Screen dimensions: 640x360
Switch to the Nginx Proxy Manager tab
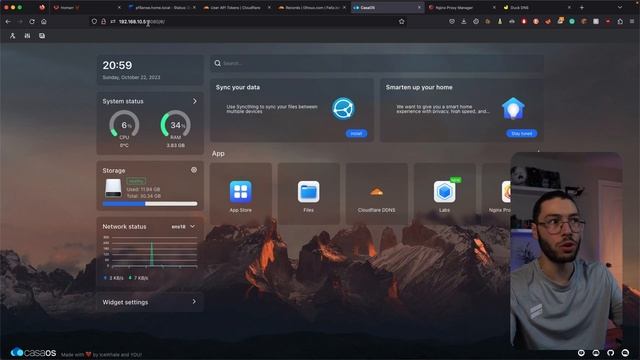point(462,8)
